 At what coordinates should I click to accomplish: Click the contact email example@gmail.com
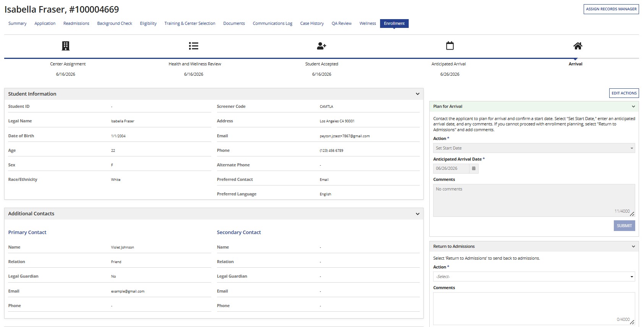tap(128, 291)
